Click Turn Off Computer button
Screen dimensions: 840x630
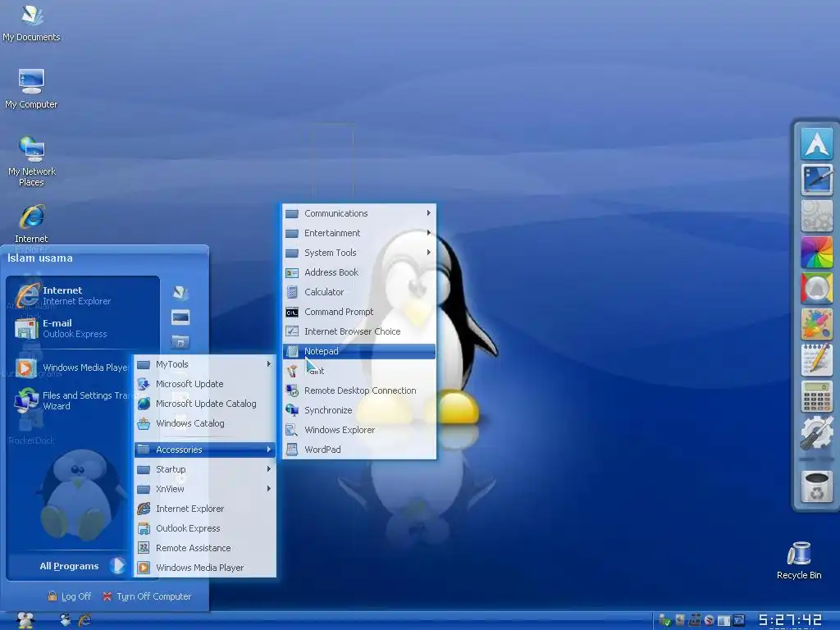point(147,596)
